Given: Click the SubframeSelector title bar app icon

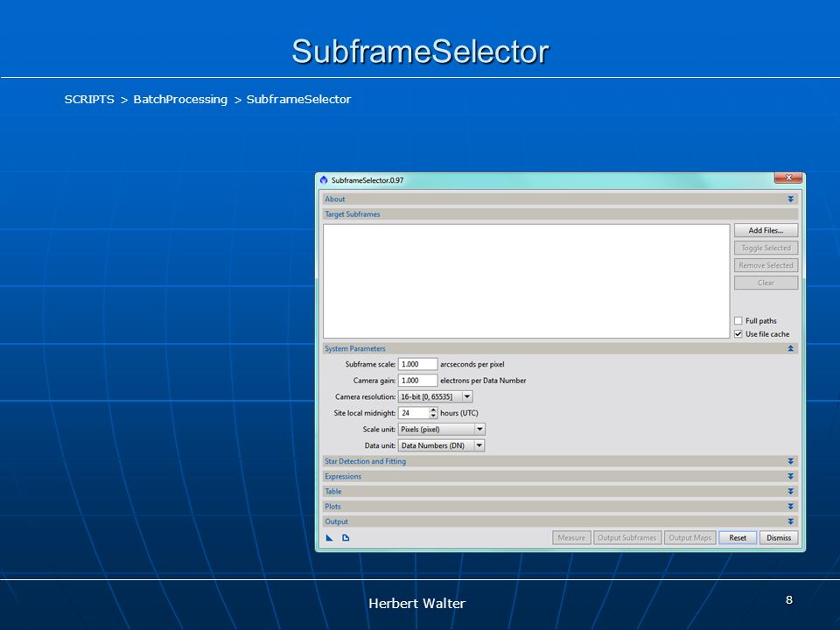Looking at the screenshot, I should point(324,180).
